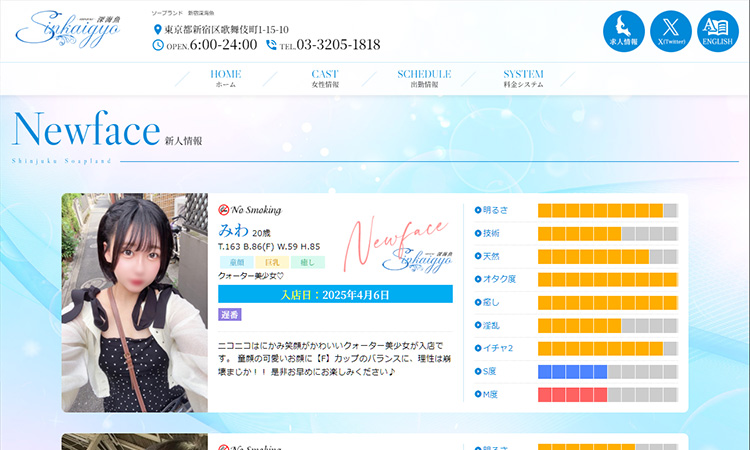
Task: Click the bullet icon beside S度
Action: point(478,371)
